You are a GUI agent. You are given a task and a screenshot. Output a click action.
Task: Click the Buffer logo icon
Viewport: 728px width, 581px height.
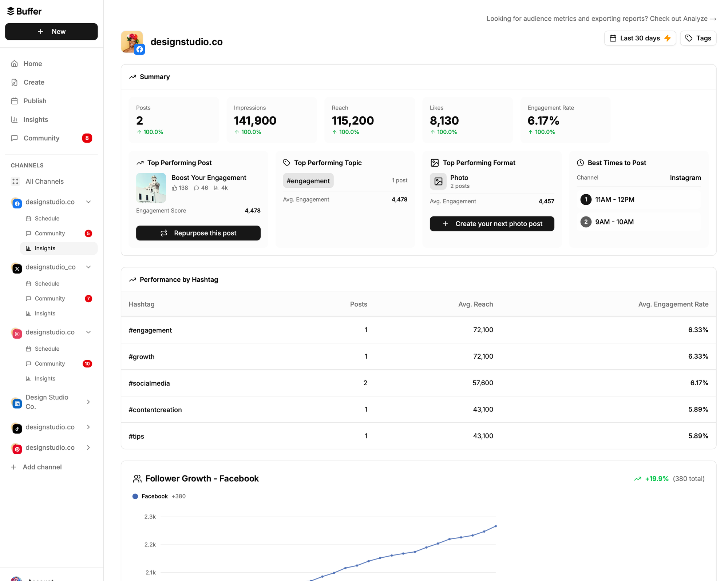click(x=11, y=11)
